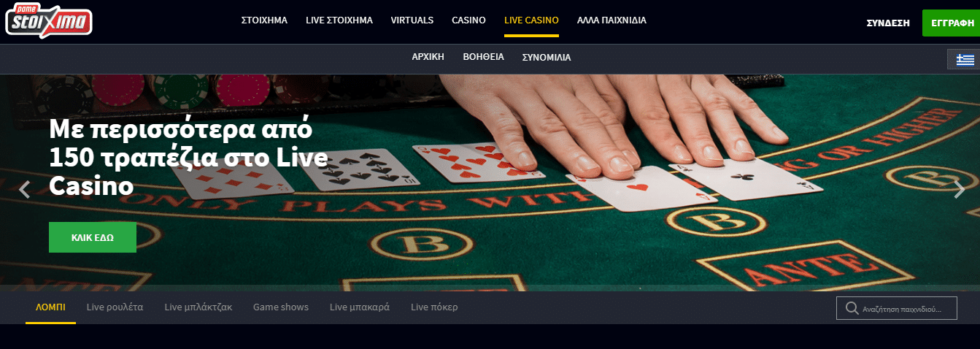Open the CASINO menu item
The width and height of the screenshot is (980, 349).
(x=468, y=20)
